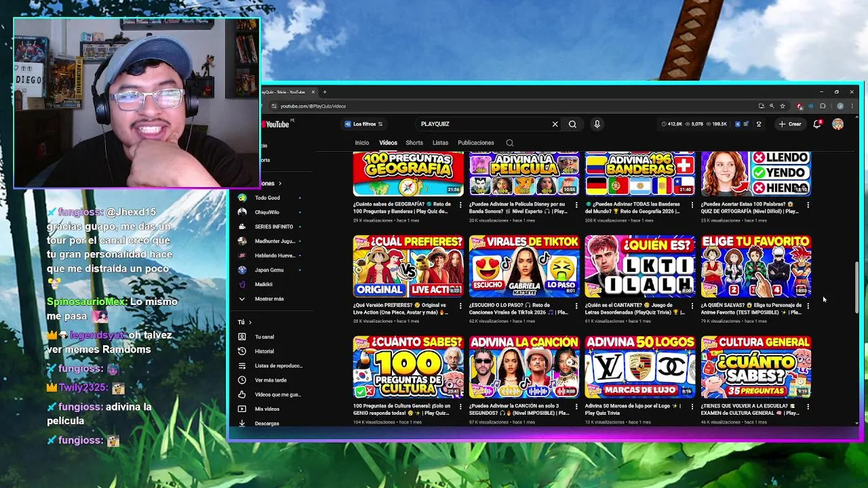Open Historial in sidebar
The height and width of the screenshot is (488, 868).
click(264, 351)
